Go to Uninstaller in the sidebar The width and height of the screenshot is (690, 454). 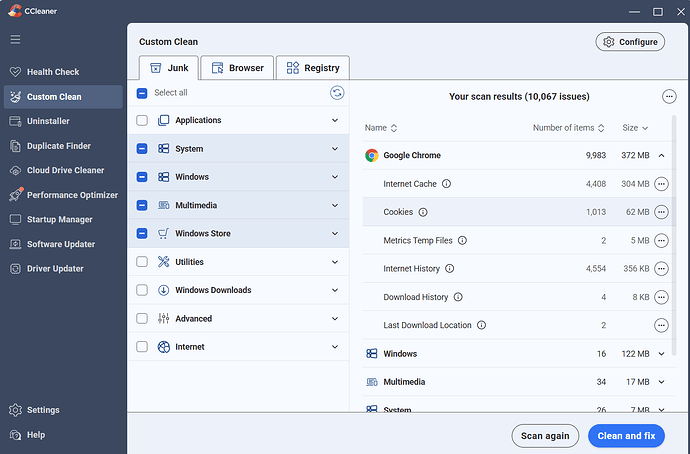click(x=63, y=121)
